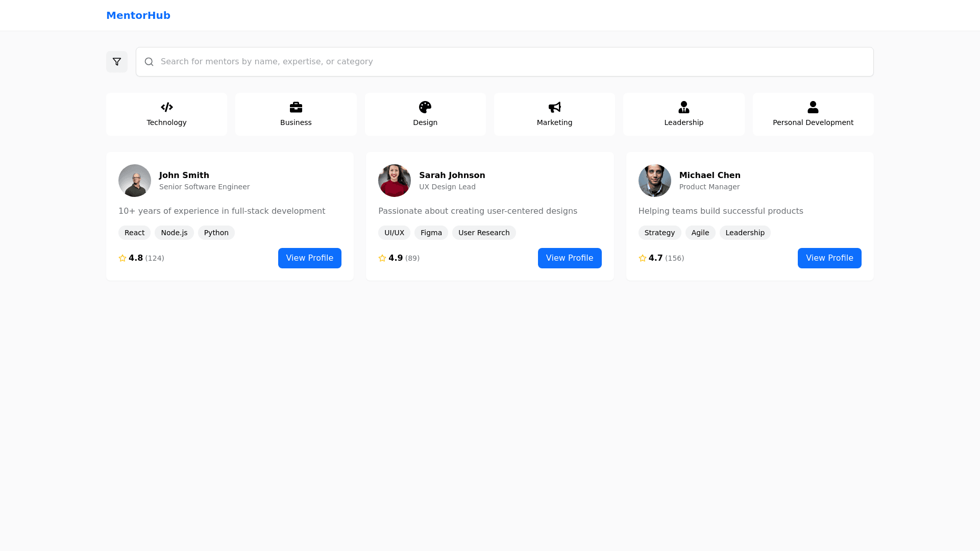Open the filter funnel icon button
This screenshot has width=980, height=551.
[117, 62]
